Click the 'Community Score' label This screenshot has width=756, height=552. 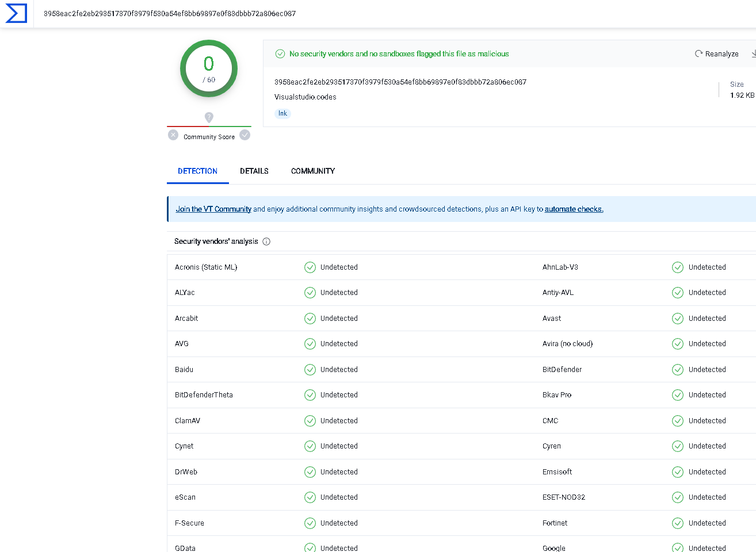click(x=209, y=137)
